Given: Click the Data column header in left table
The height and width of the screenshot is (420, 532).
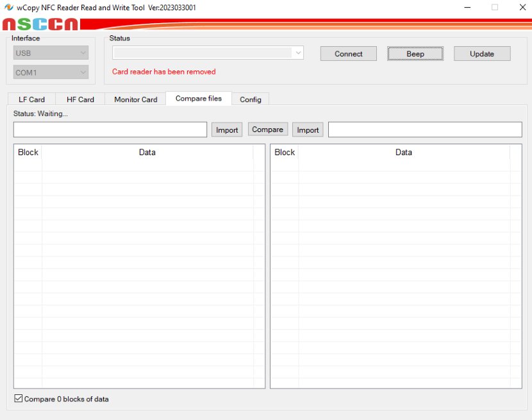Looking at the screenshot, I should tap(147, 153).
